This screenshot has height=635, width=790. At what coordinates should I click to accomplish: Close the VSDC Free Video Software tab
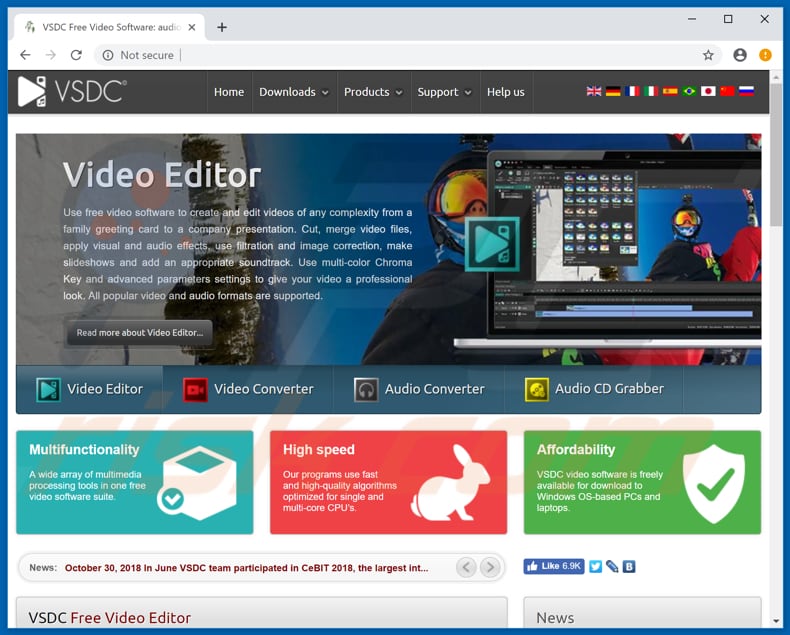tap(192, 27)
